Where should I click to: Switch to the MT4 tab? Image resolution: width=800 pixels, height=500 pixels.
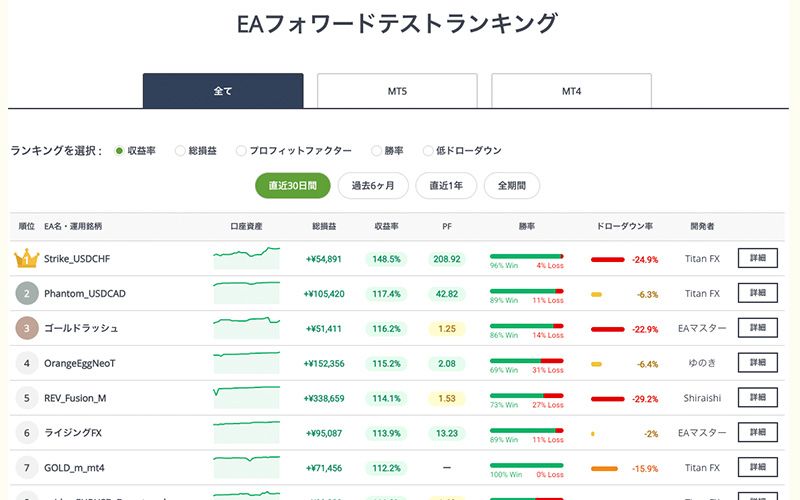571,91
